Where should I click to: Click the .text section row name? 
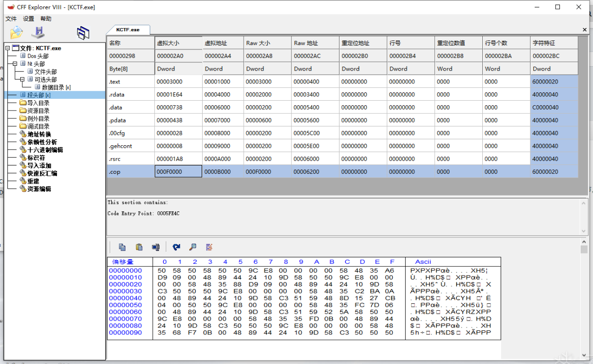click(114, 82)
